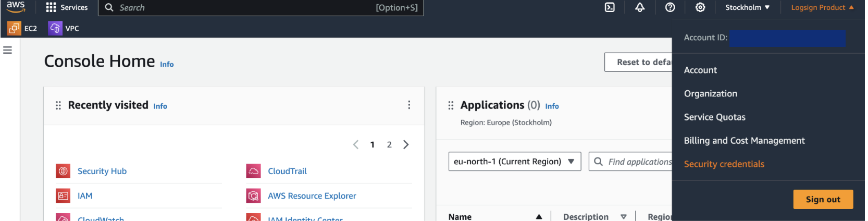Go to next page of recently visited
Screen dimensions: 868x221
tap(406, 144)
